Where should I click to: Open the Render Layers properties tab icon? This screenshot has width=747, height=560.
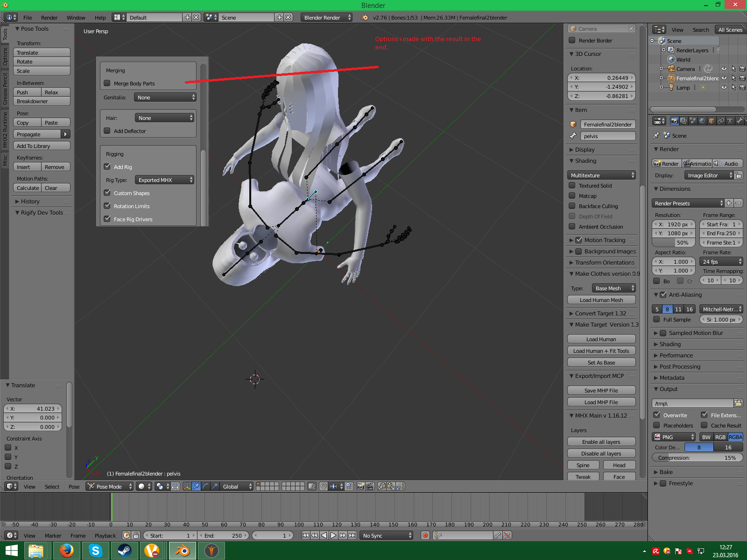click(x=684, y=121)
